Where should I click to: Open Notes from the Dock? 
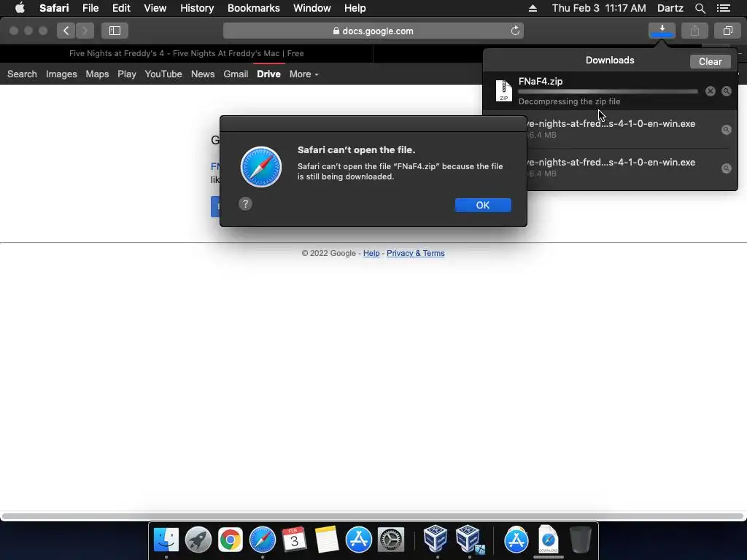[x=326, y=540]
